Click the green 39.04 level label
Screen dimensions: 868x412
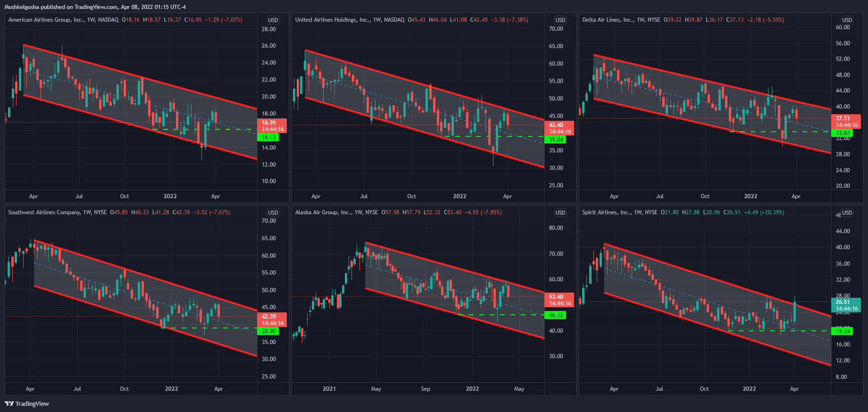tap(555, 140)
